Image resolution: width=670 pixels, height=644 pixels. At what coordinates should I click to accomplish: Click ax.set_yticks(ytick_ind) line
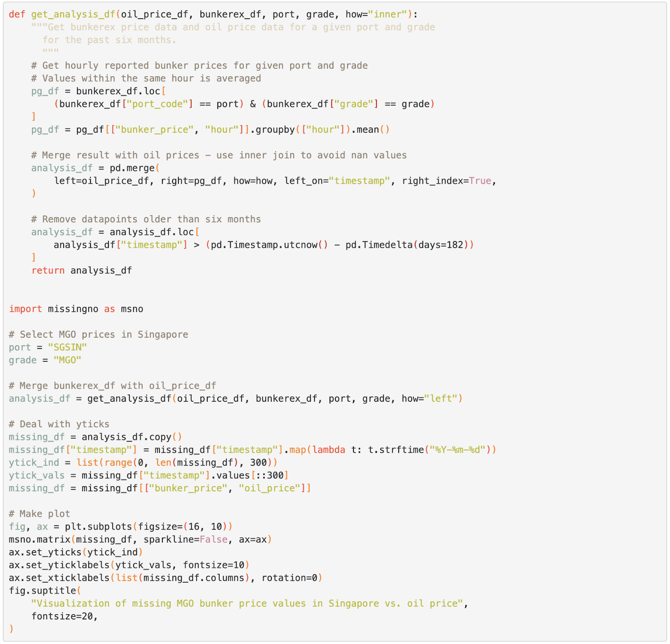click(x=76, y=552)
